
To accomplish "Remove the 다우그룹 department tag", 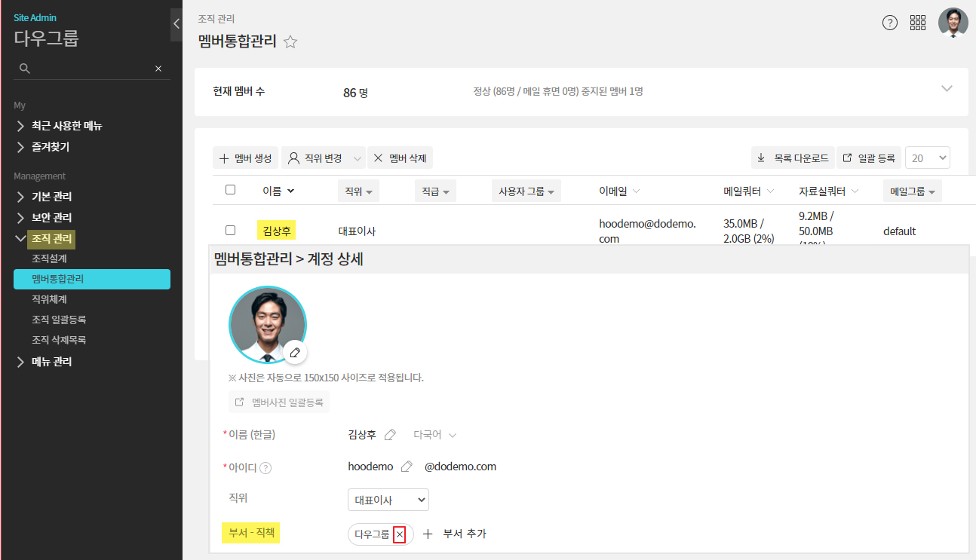I will (x=400, y=534).
